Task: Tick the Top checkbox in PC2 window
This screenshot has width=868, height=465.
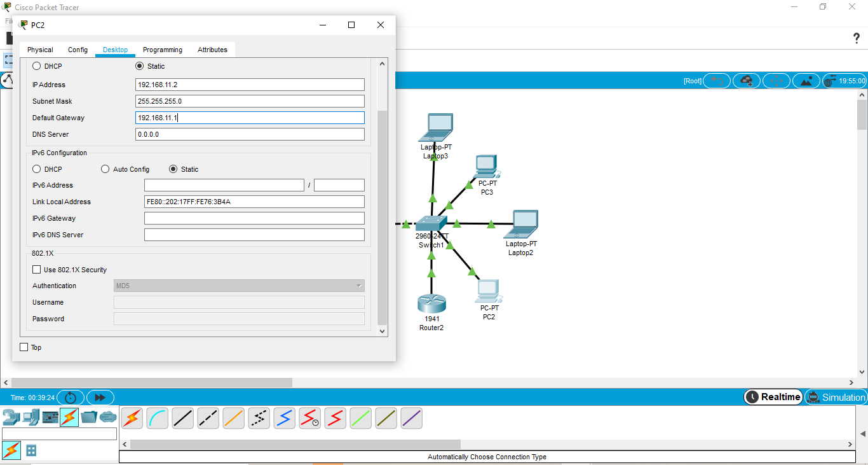Action: (24, 347)
